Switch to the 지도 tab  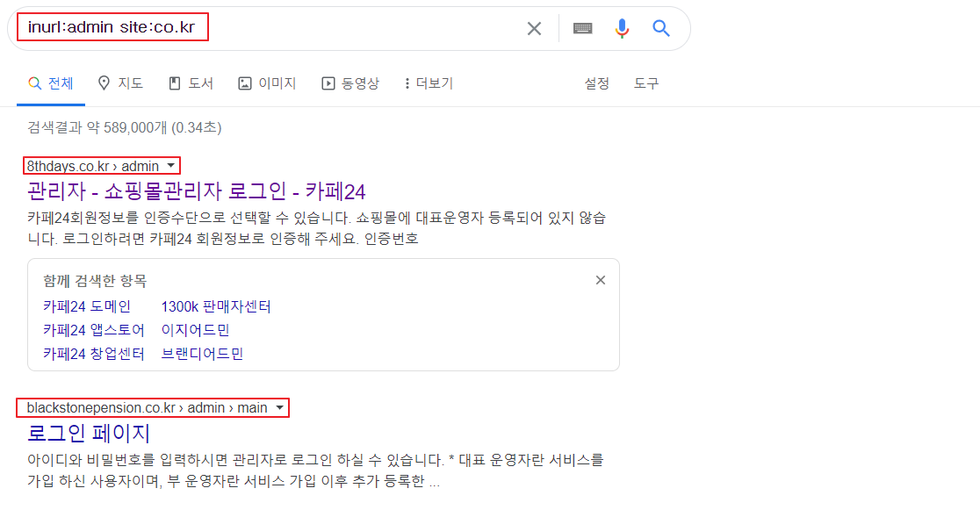click(120, 83)
